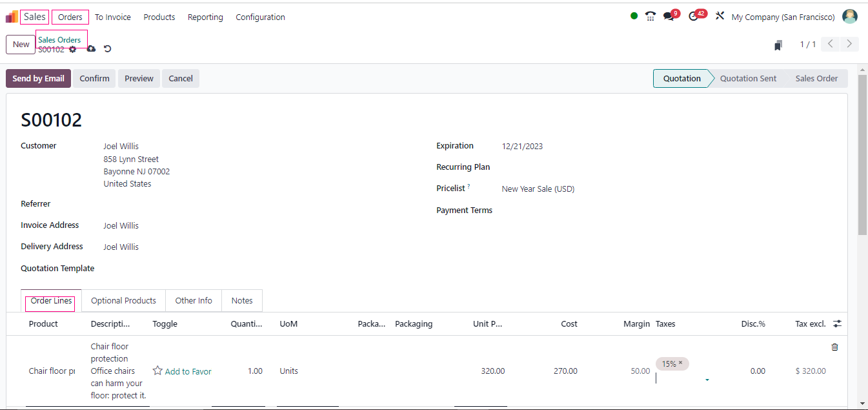Click the Odoo apps home logo

pyautogui.click(x=12, y=17)
